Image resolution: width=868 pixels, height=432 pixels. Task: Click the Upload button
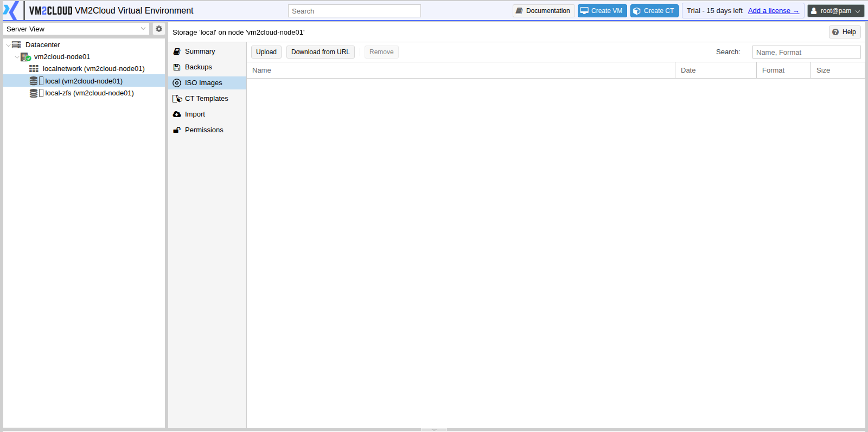266,52
